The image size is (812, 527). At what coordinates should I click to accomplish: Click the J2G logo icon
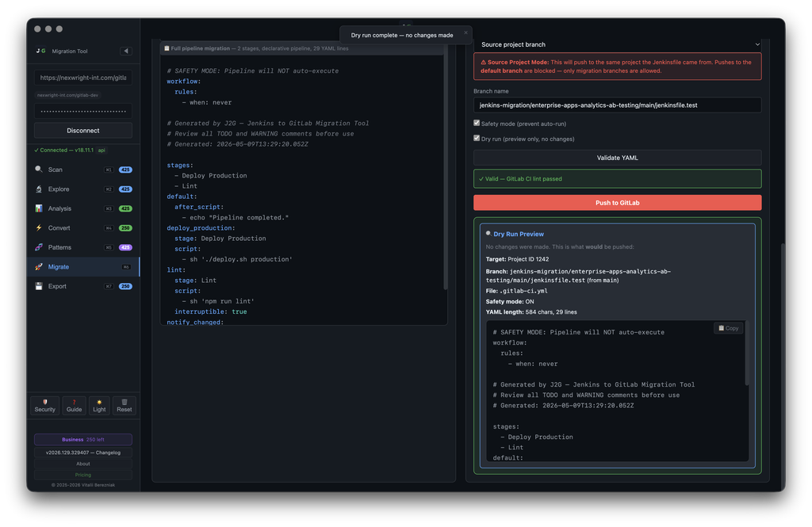point(41,51)
